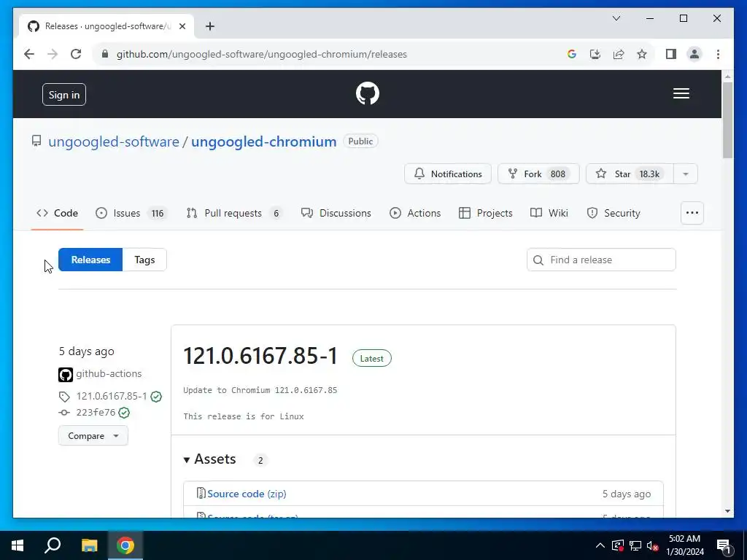The image size is (747, 560).
Task: Click the Latest label badge
Action: (x=371, y=359)
